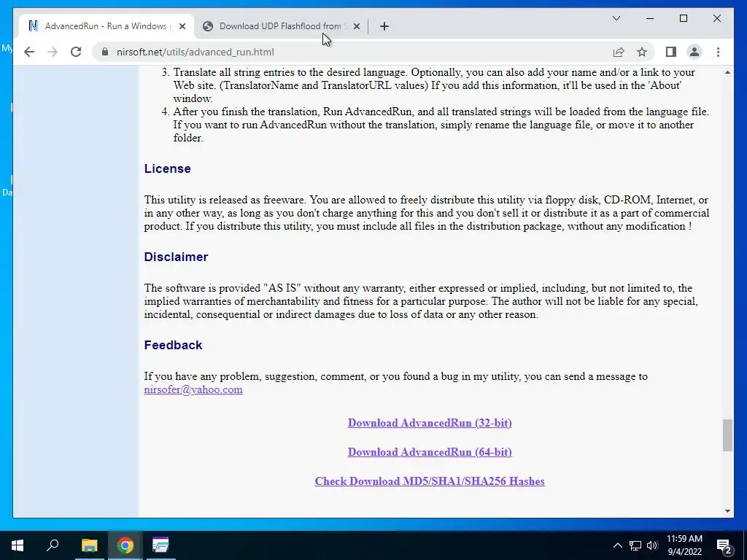Click the page scrollbar thumb
747x560 pixels.
727,435
